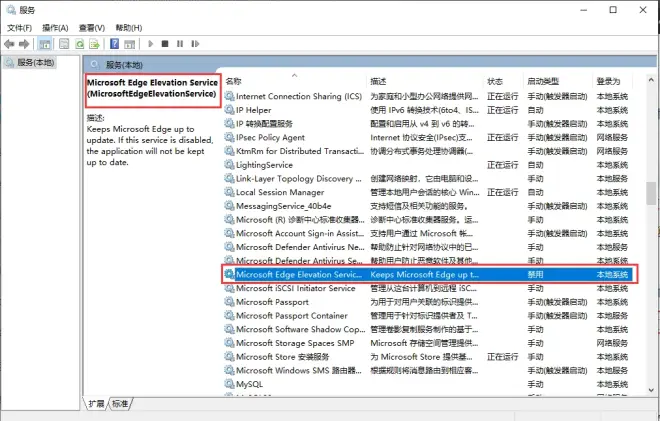This screenshot has height=421, width=660.
Task: Toggle the action pane toolbar icon
Action: click(130, 44)
